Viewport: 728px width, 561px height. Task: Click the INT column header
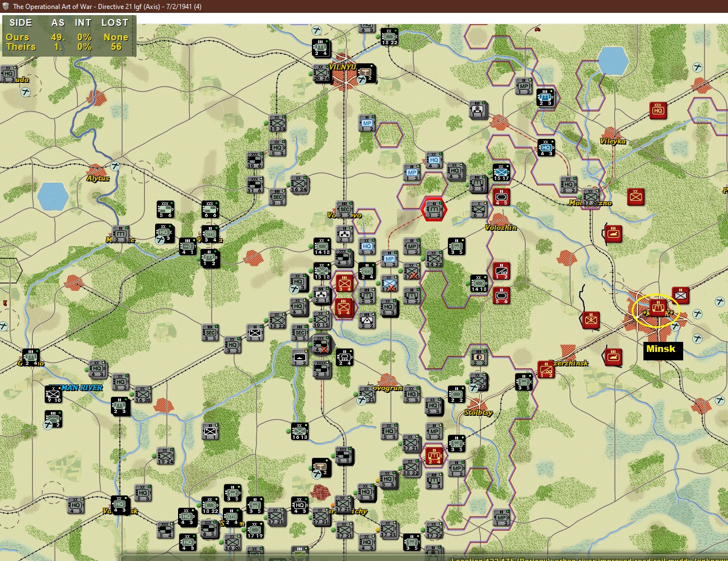click(83, 22)
